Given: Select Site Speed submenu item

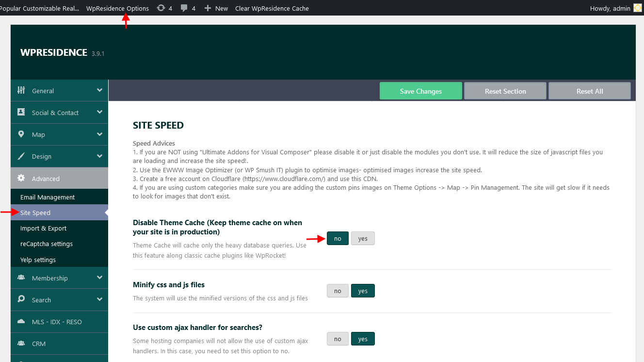Looking at the screenshot, I should click(x=59, y=213).
